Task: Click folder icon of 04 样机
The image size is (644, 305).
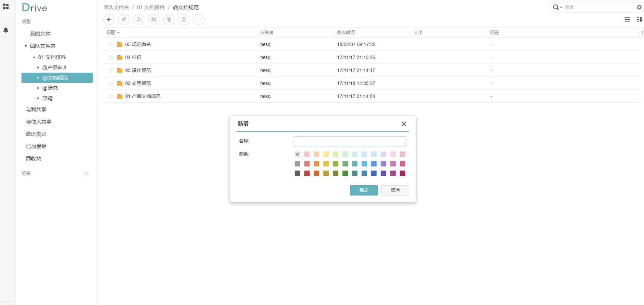Action: 120,57
